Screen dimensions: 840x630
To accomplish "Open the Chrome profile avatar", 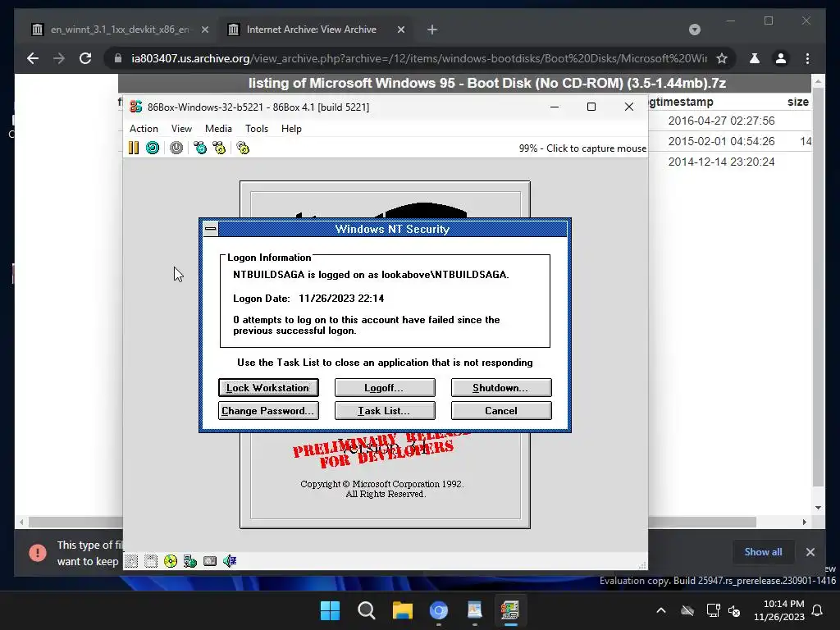I will (x=781, y=58).
